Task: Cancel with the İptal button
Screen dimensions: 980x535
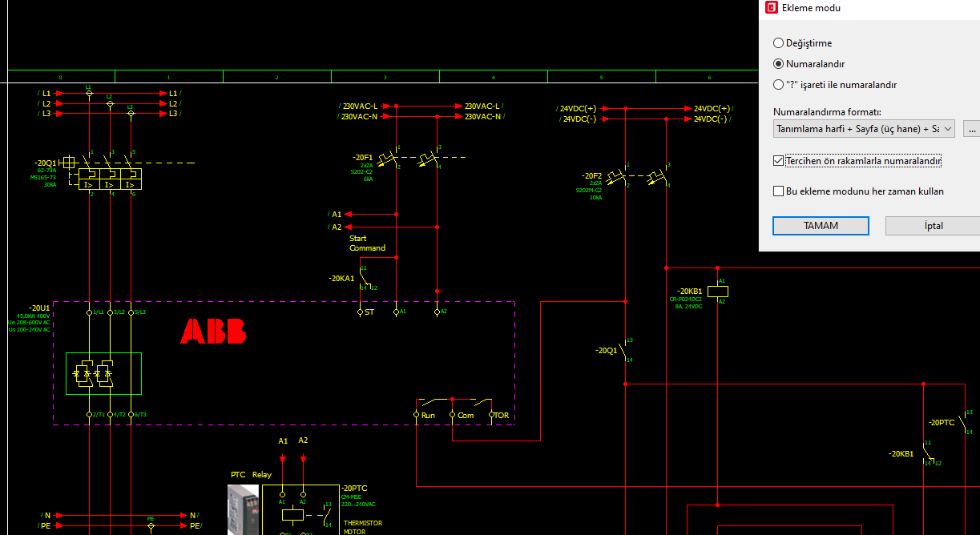Action: pyautogui.click(x=933, y=226)
